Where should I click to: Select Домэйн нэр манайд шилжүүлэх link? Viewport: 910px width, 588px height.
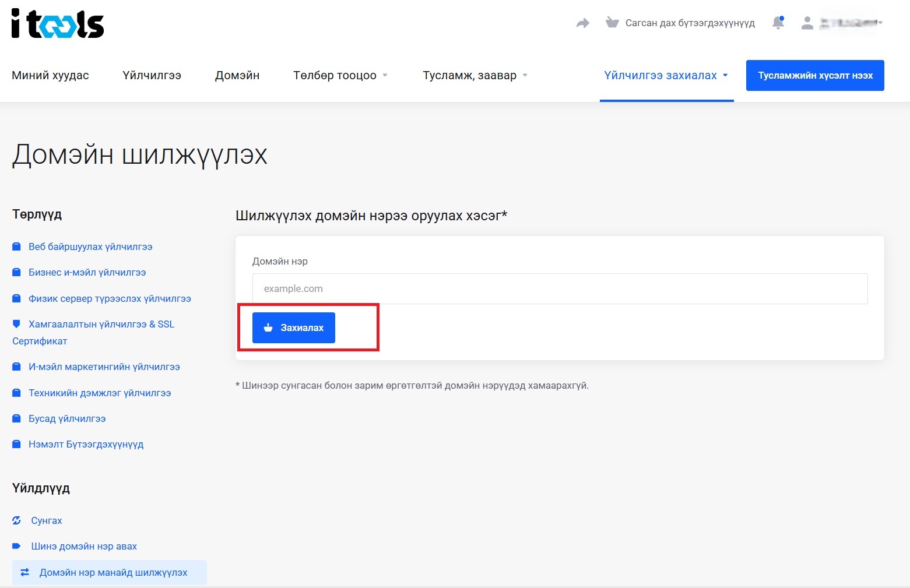(x=113, y=572)
